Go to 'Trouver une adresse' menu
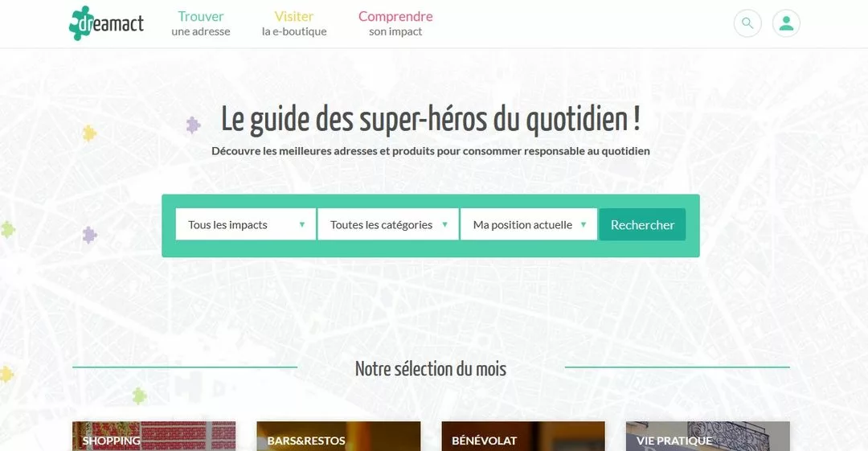The image size is (868, 451). 201,23
